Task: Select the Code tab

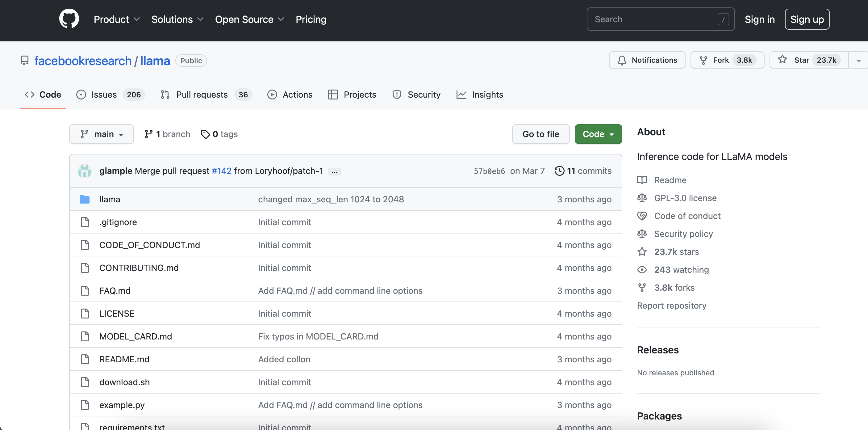Action: 43,95
